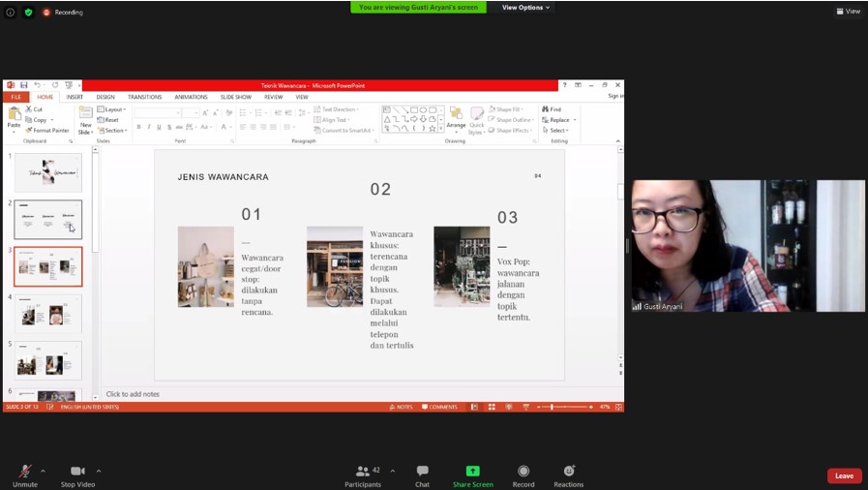The image size is (868, 490).
Task: Click the red Leave button
Action: point(844,475)
